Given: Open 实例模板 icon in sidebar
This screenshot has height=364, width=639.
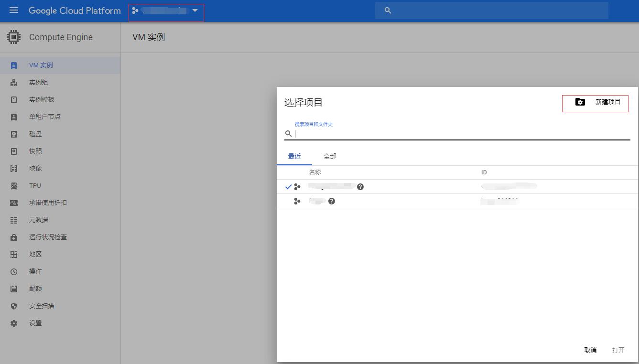Looking at the screenshot, I should (14, 100).
